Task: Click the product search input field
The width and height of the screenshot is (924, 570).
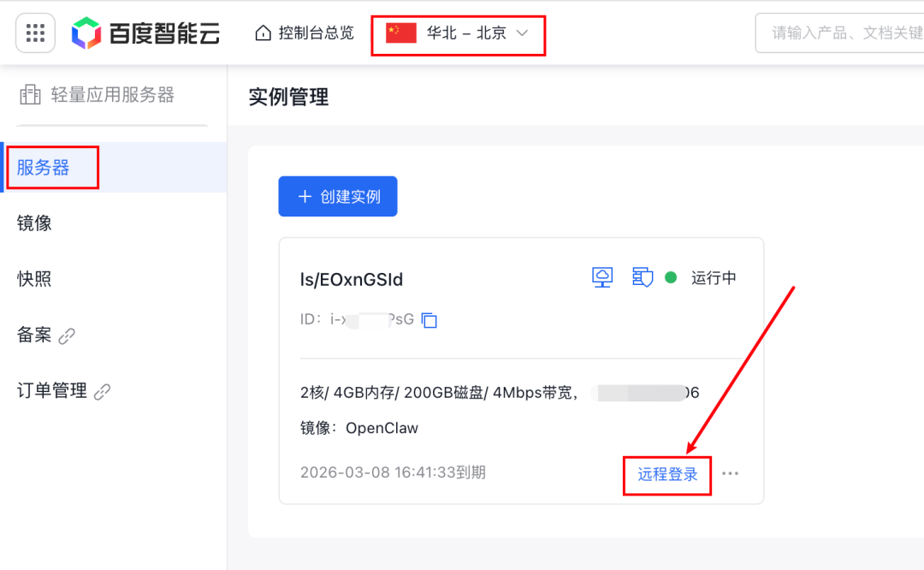Action: pyautogui.click(x=856, y=33)
